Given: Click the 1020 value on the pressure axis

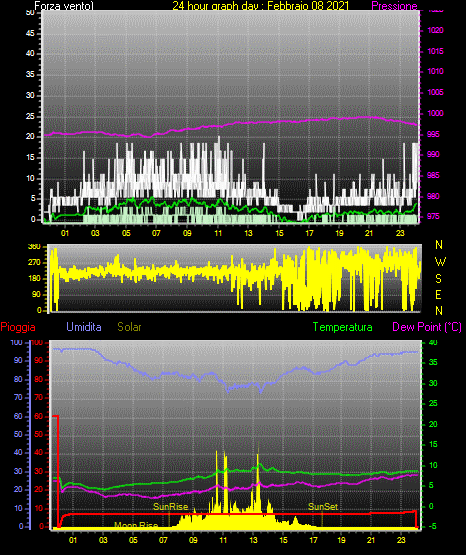Looking at the screenshot, I should click(x=435, y=30).
